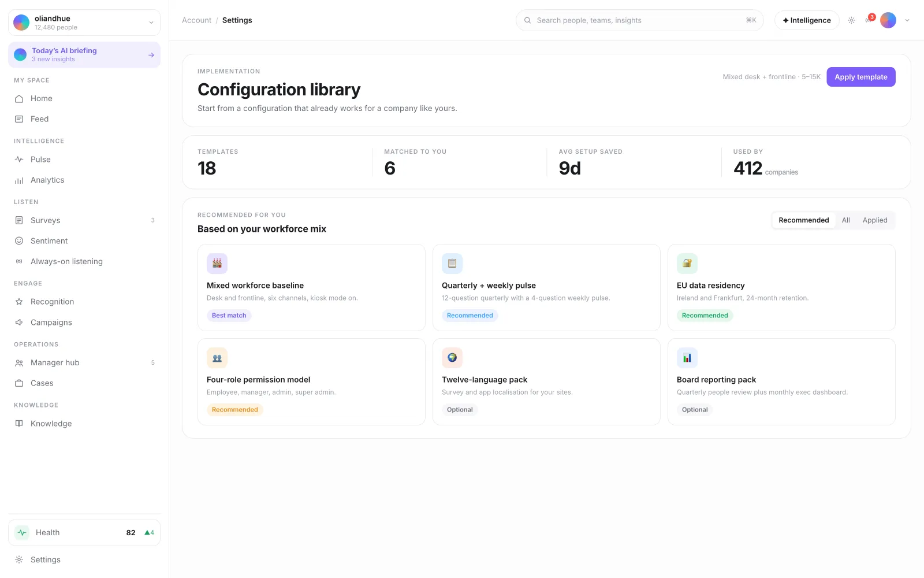Click the Templates count 18
The width and height of the screenshot is (924, 578).
207,168
